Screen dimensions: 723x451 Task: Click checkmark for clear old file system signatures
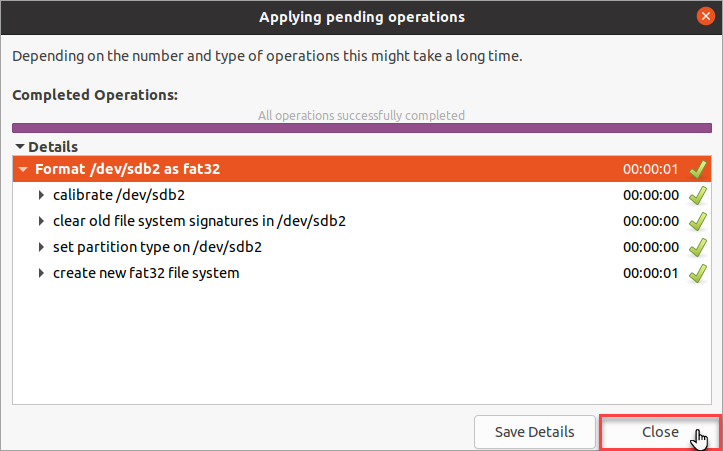[698, 221]
